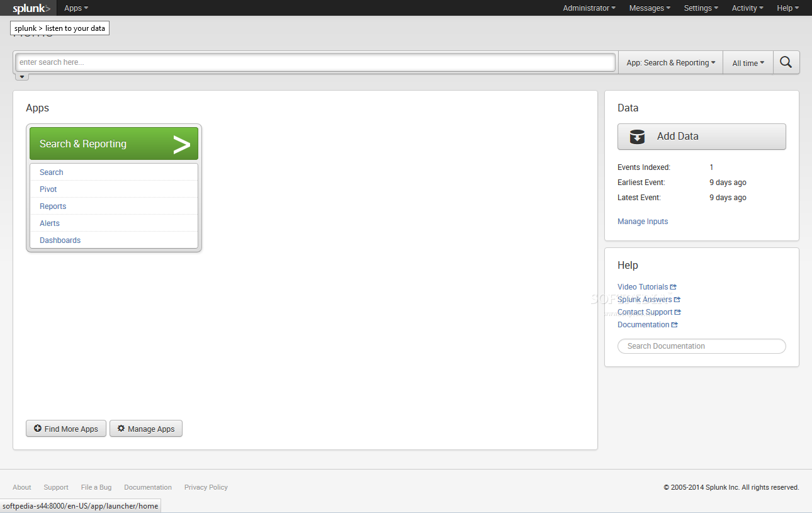Open Splunk Answers link

(x=645, y=300)
